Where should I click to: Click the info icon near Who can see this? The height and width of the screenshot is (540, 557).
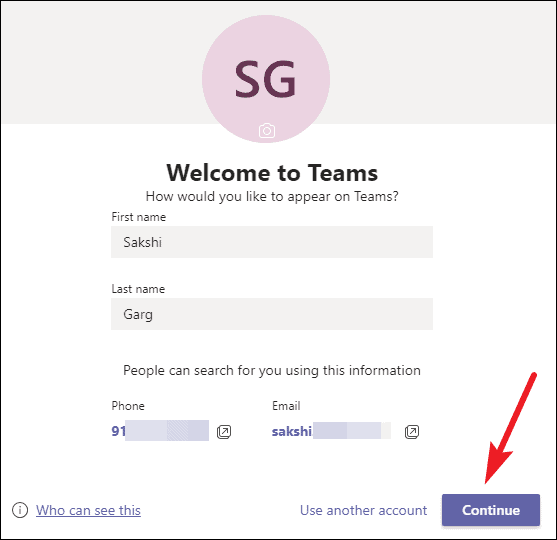20,510
